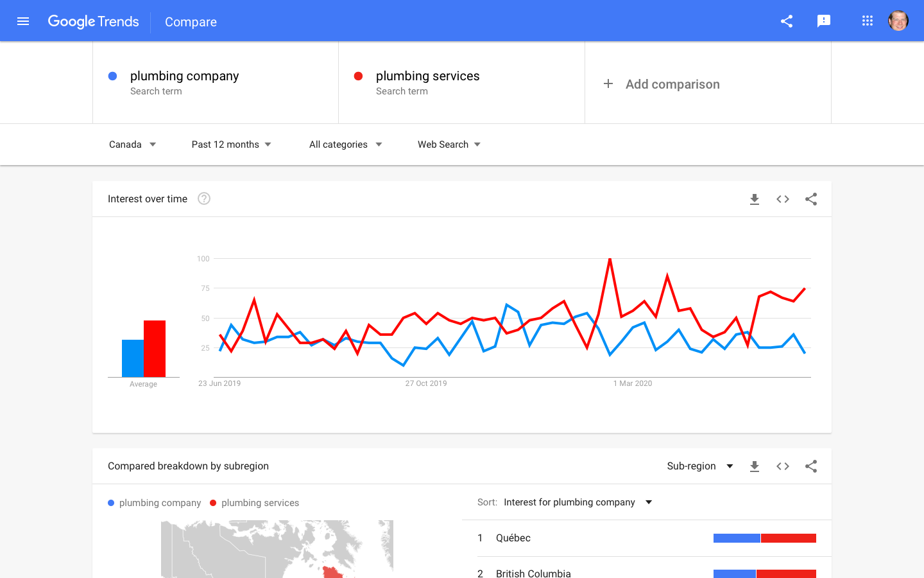
Task: Get embed code for Interest over time
Action: 783,199
